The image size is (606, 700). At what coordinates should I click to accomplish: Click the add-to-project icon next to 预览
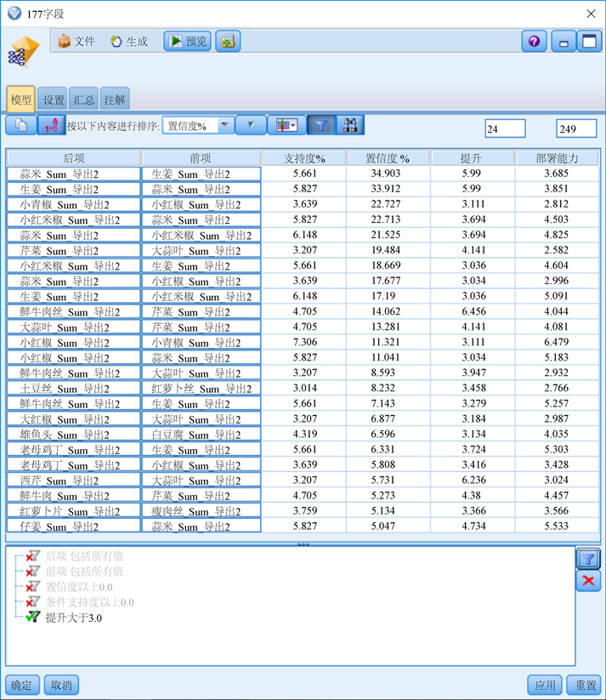[227, 41]
